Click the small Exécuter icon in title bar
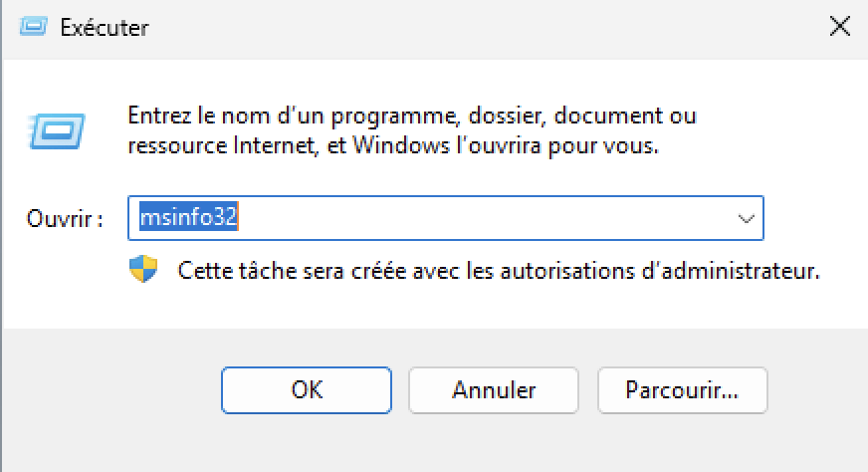This screenshot has height=472, width=868. coord(33,27)
